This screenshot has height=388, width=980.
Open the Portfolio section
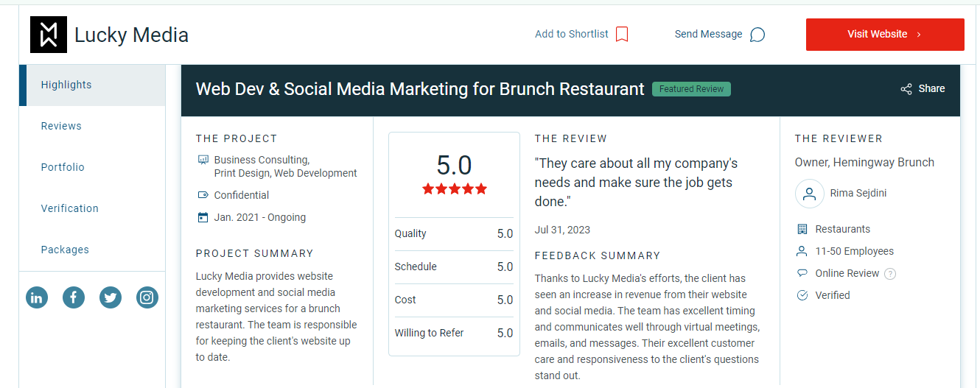[92, 167]
